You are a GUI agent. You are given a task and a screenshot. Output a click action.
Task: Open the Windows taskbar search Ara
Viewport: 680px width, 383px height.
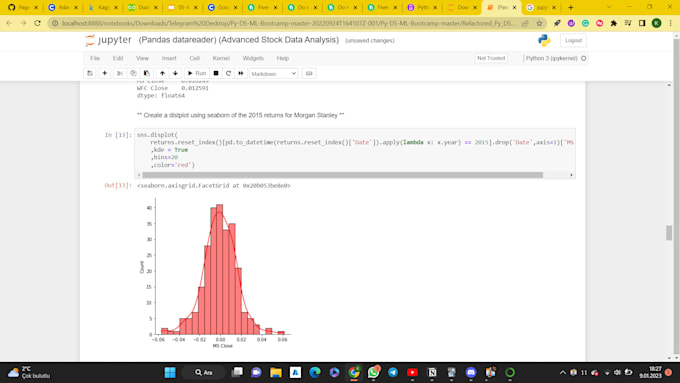pos(204,372)
